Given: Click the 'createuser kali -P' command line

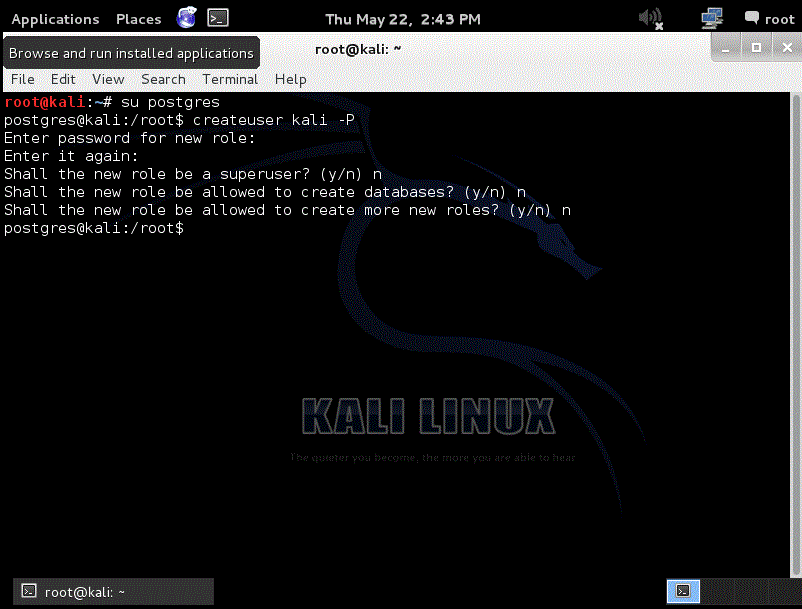Looking at the screenshot, I should pyautogui.click(x=180, y=120).
